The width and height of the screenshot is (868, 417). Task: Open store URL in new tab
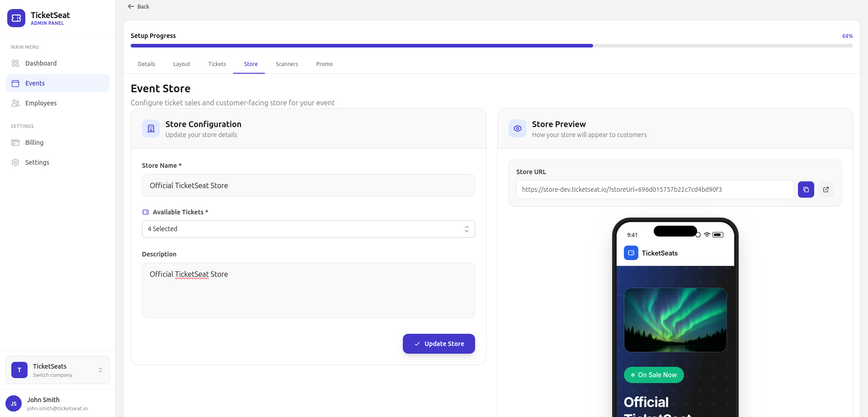pos(826,190)
